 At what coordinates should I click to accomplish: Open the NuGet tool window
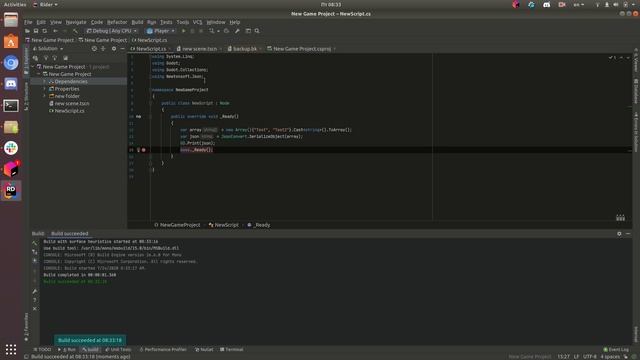click(x=204, y=349)
